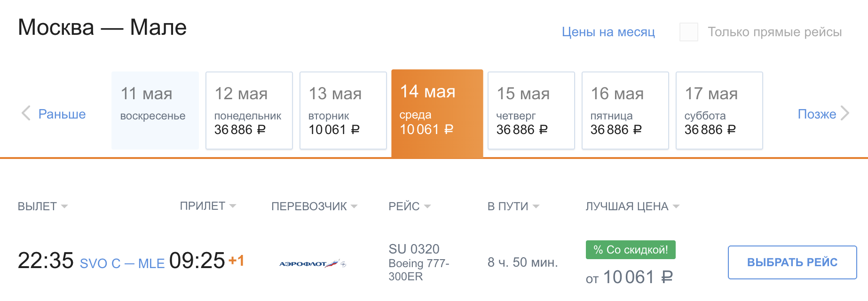Screen dimensions: 868x301
Task: Open the Цены на месяц link
Action: 608,32
